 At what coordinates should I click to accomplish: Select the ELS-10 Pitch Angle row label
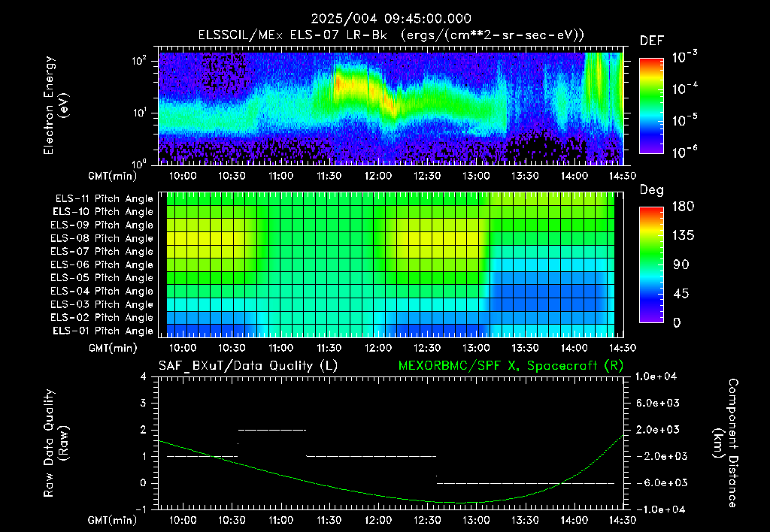(103, 212)
